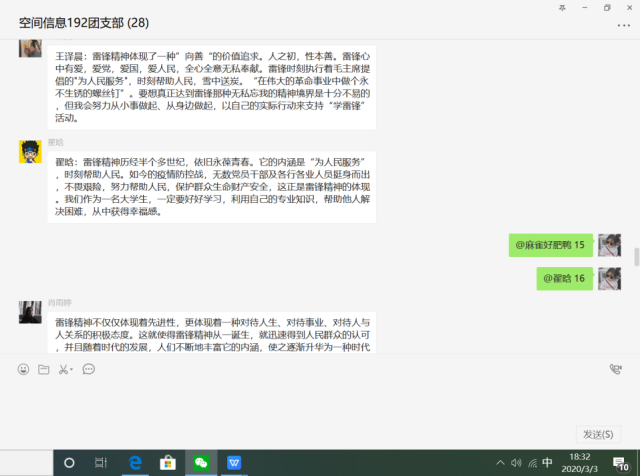This screenshot has width=640, height=476.
Task: Click the 翟皓 yellow avatar
Action: click(x=30, y=151)
